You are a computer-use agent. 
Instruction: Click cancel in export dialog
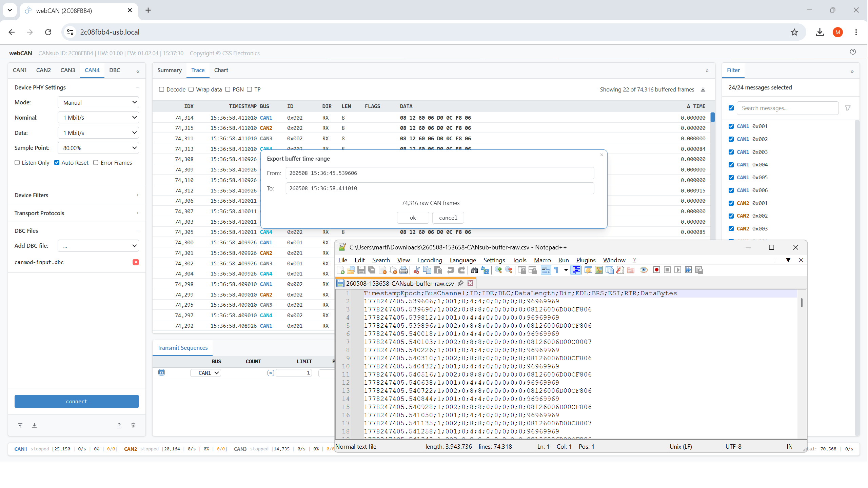pos(448,218)
